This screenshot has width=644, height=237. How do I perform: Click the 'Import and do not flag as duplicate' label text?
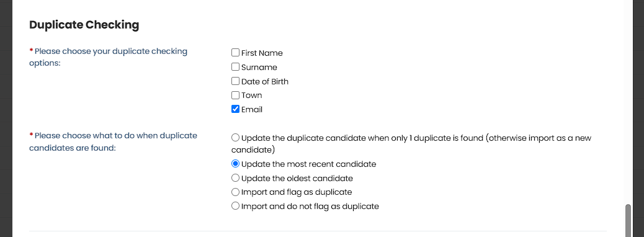(310, 206)
